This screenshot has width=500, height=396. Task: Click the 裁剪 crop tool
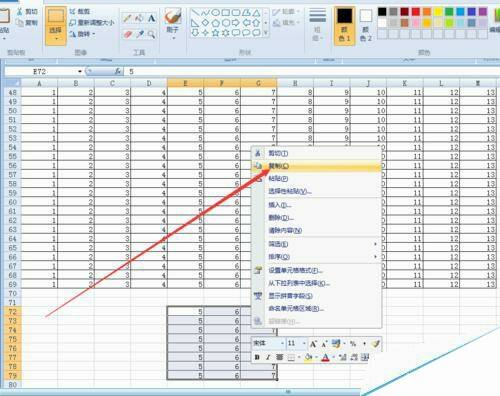point(80,12)
